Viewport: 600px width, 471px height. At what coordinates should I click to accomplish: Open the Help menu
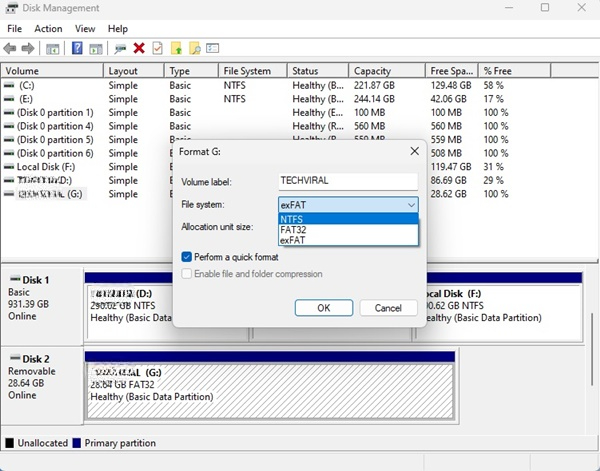(117, 29)
